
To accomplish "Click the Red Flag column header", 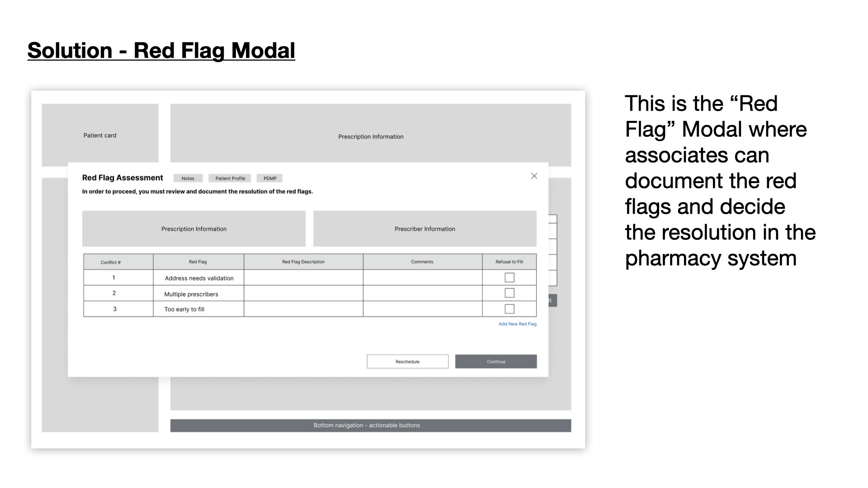I will pos(198,262).
